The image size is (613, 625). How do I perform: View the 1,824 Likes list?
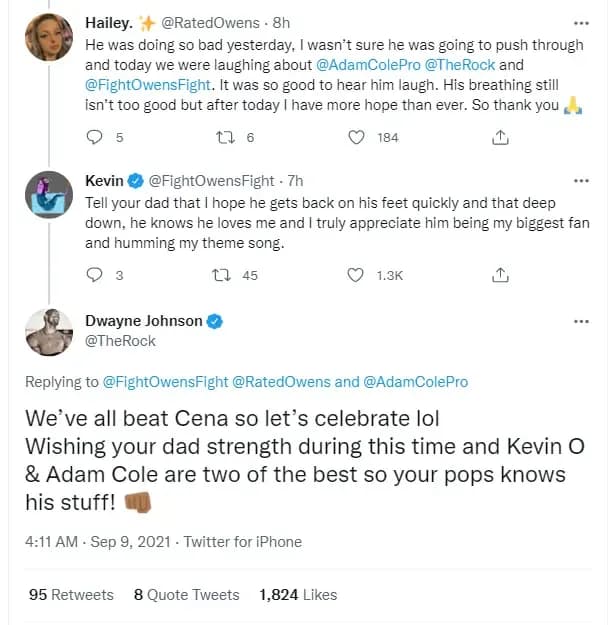point(298,594)
